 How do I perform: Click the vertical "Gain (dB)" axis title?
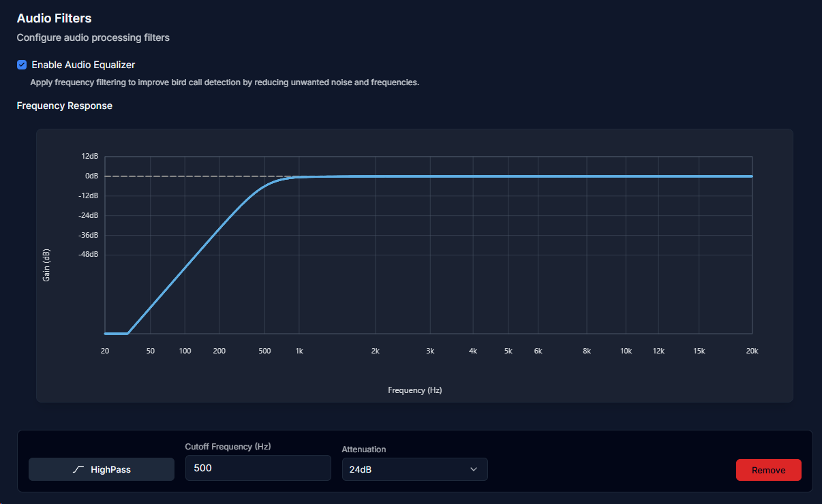pos(46,265)
